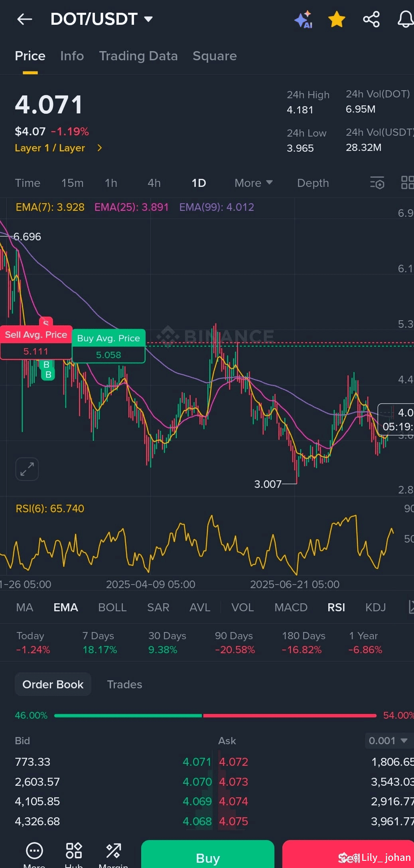Tap the EMA(7): 3.928 legend
This screenshot has height=868, width=414.
(x=50, y=207)
